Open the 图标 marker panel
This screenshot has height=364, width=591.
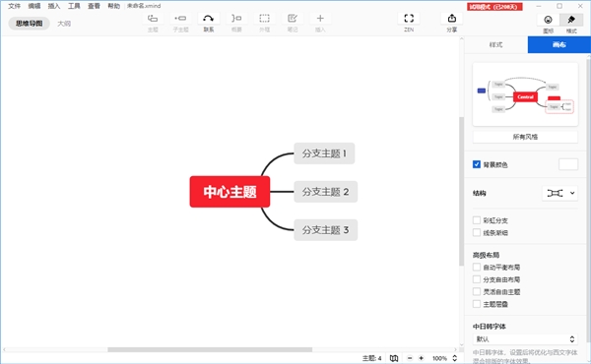(x=548, y=20)
